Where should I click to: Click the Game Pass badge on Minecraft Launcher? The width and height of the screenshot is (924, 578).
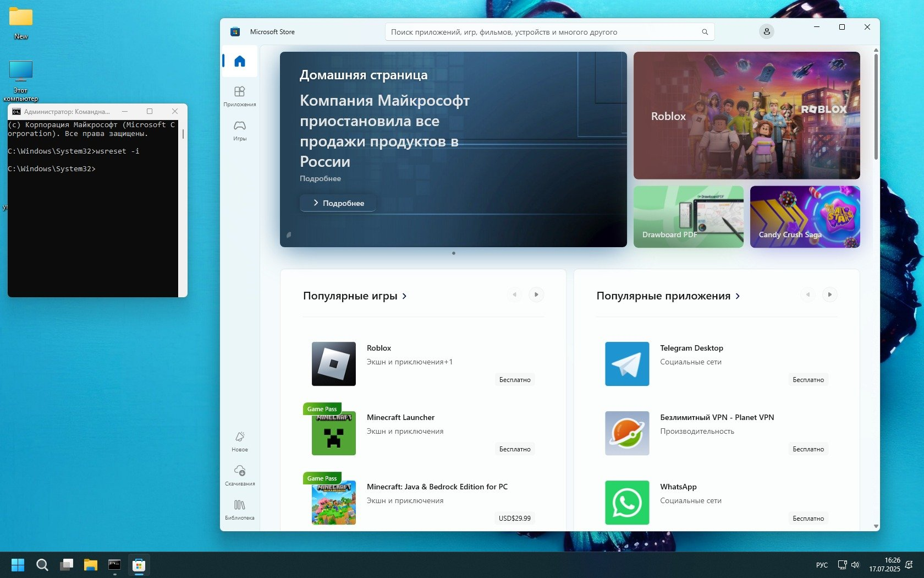click(322, 409)
